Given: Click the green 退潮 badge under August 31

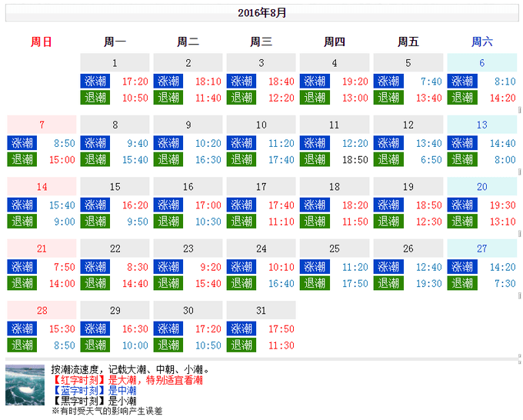Looking at the screenshot, I should 242,345.
